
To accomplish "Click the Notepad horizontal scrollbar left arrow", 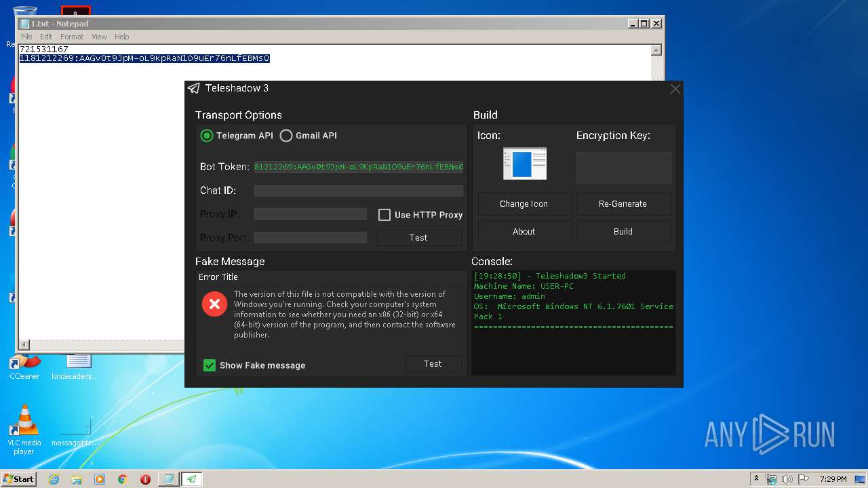I will (24, 345).
